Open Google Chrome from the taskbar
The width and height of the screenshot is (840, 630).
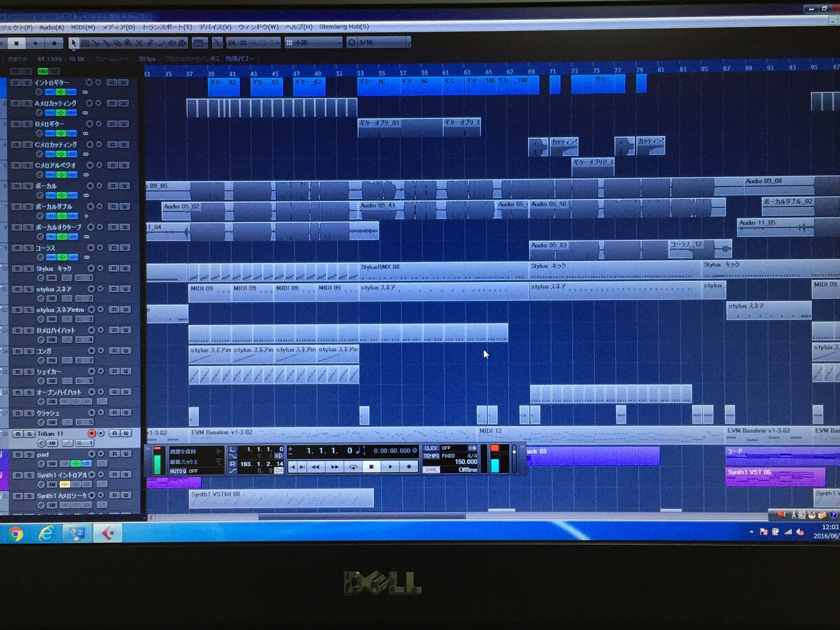pos(15,534)
